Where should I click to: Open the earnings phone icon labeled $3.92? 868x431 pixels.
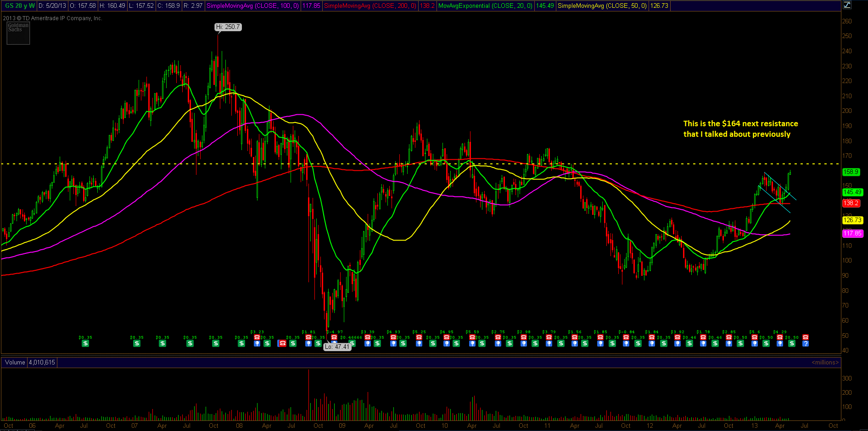[678, 337]
